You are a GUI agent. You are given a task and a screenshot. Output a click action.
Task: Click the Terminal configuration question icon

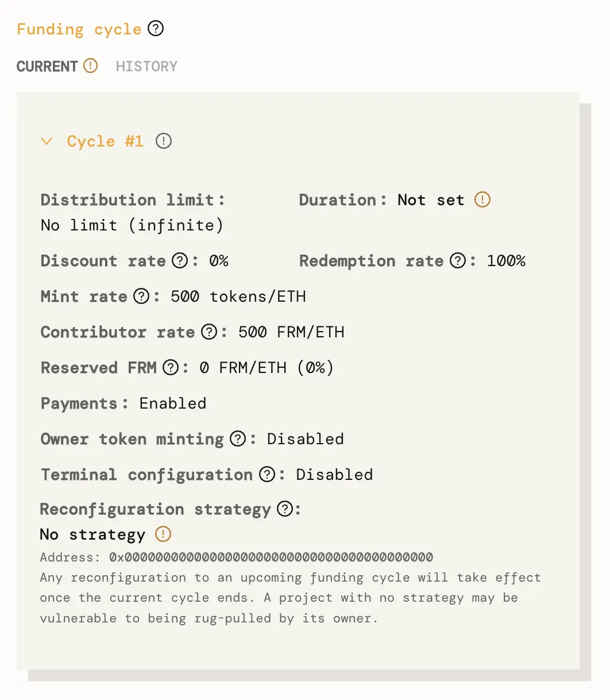click(267, 474)
